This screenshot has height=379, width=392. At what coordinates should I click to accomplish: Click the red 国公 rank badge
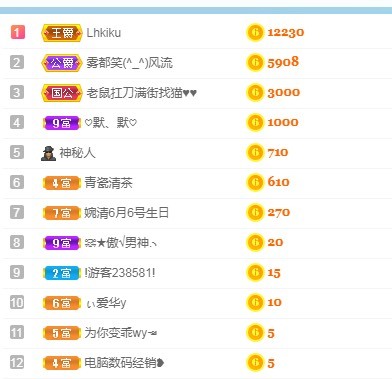coord(62,93)
